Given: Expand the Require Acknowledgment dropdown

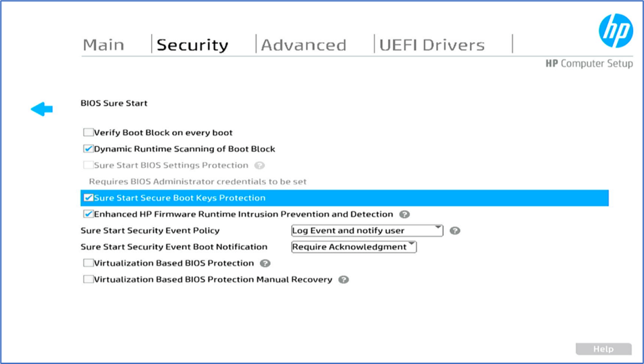Looking at the screenshot, I should point(353,247).
